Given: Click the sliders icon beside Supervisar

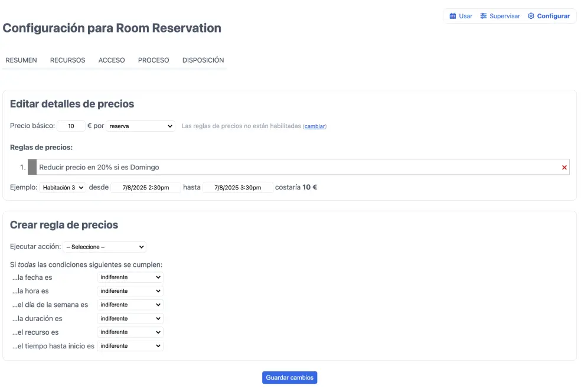Looking at the screenshot, I should [483, 16].
